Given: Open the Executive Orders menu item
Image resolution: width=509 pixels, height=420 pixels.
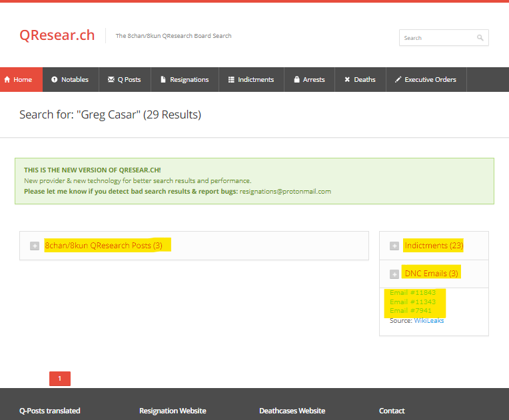Looking at the screenshot, I should [426, 79].
